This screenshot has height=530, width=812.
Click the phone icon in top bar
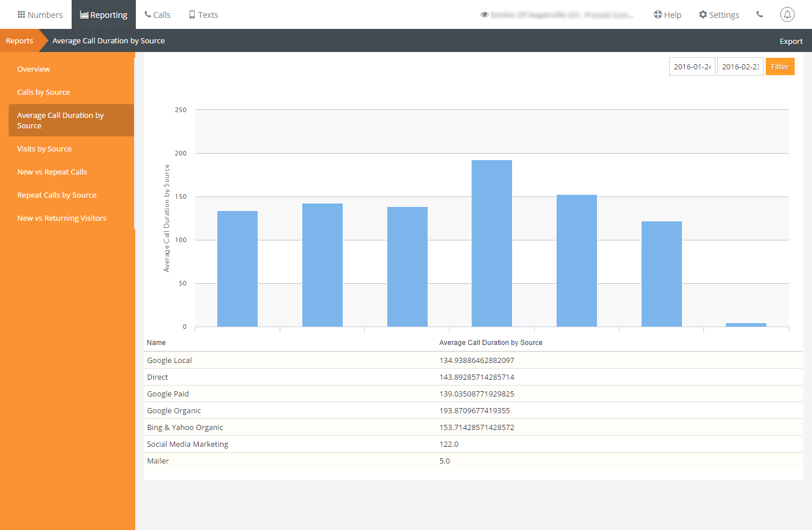(x=759, y=14)
